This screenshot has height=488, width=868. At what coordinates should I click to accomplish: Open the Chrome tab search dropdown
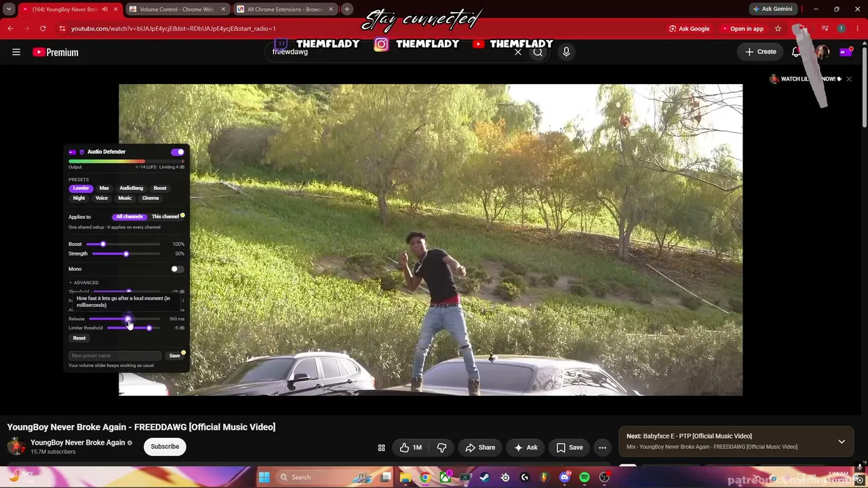(9, 9)
